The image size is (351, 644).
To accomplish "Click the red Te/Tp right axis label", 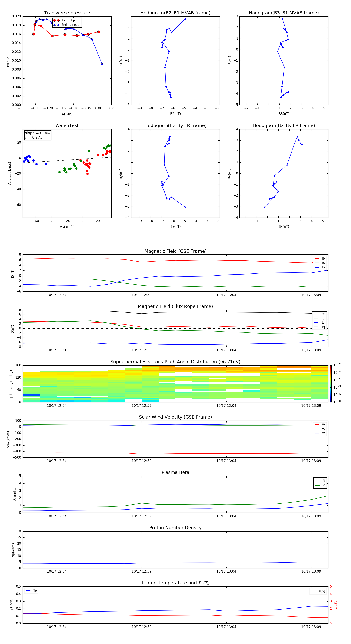I will 336,605.
